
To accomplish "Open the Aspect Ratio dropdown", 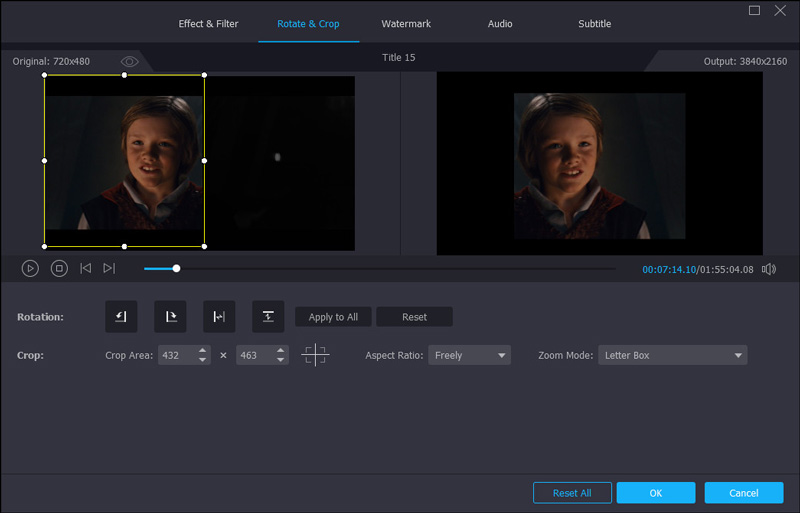I will tap(469, 355).
